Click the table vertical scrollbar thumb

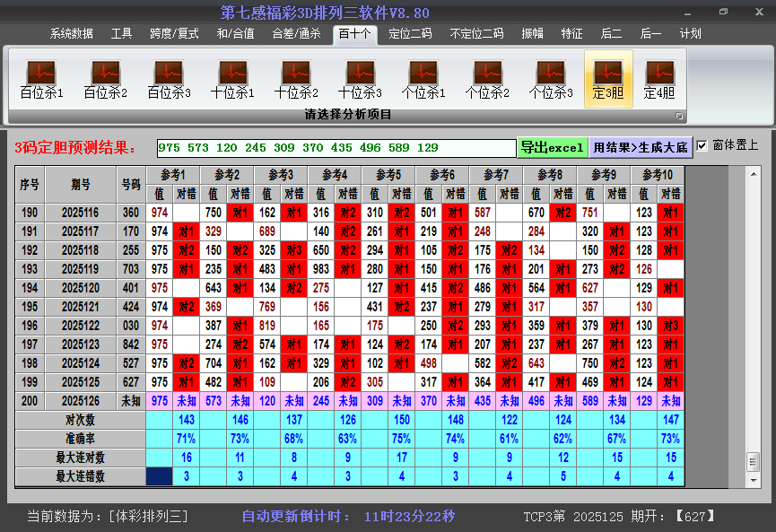(753, 462)
